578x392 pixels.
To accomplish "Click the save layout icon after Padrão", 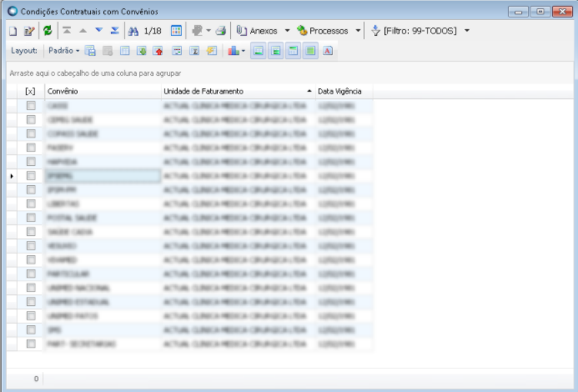I will point(90,51).
